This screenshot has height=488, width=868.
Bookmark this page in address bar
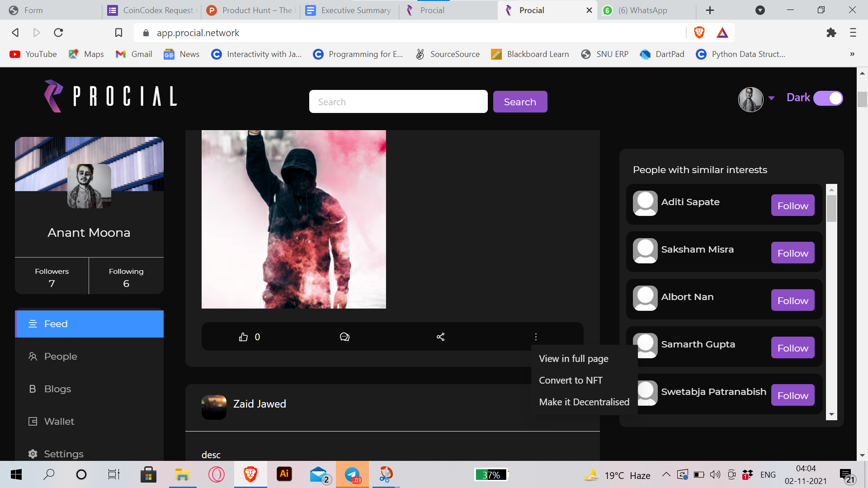coord(118,33)
